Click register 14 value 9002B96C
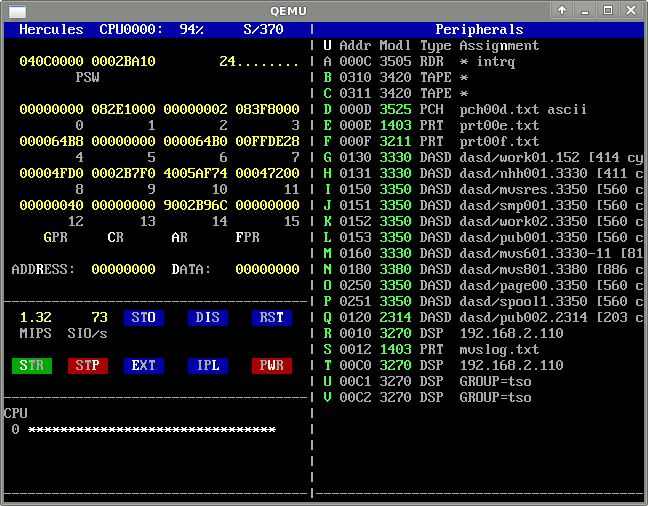648x506 pixels. point(195,205)
